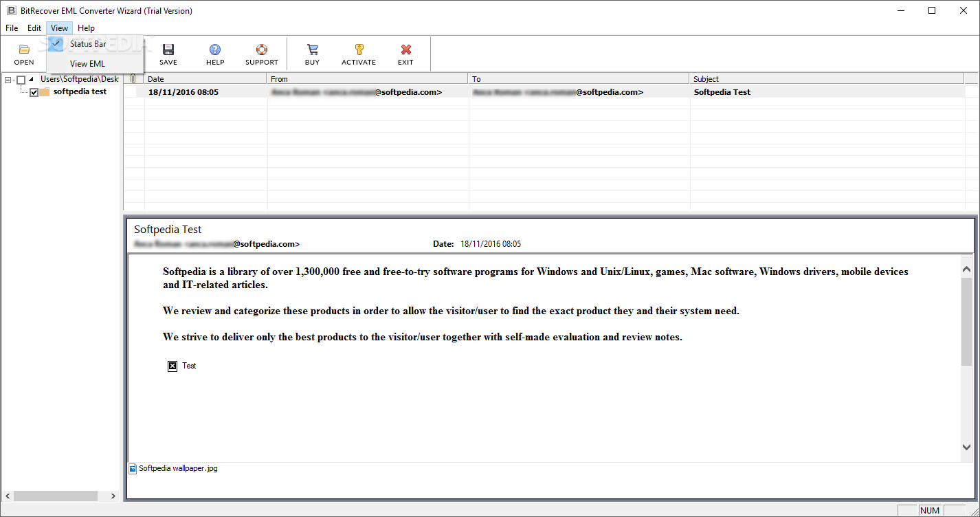Open the Edit menu
The height and width of the screenshot is (517, 980).
click(x=34, y=28)
